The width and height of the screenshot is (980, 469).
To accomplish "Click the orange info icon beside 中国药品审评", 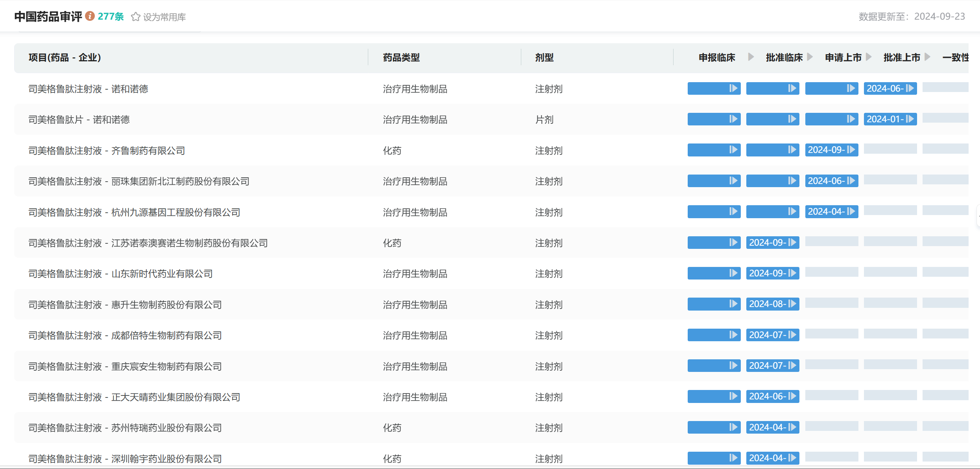I will pos(90,16).
